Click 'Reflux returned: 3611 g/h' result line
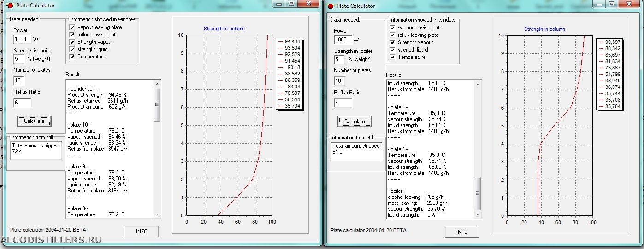Image resolution: width=644 pixels, height=249 pixels. click(x=98, y=100)
